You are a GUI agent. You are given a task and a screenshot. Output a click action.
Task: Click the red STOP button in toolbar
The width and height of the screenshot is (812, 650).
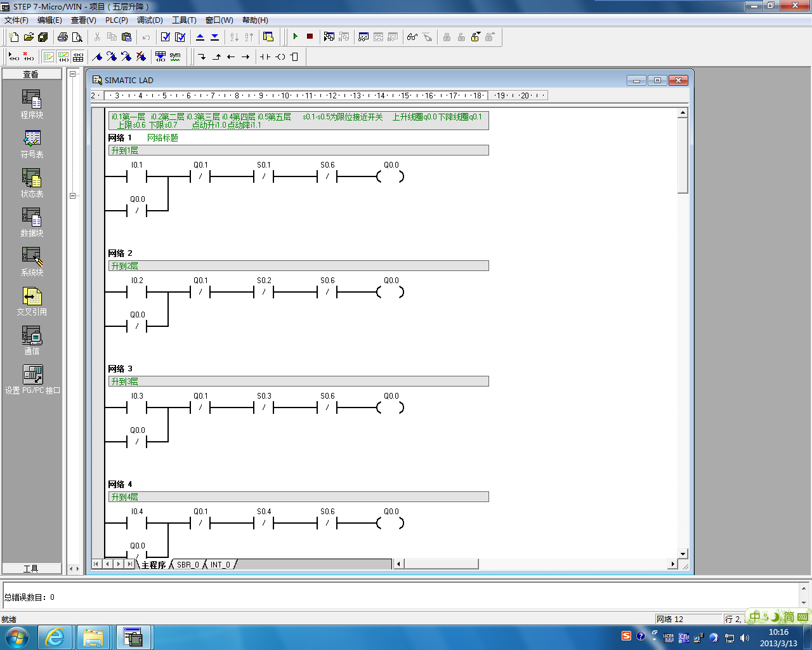tap(310, 37)
